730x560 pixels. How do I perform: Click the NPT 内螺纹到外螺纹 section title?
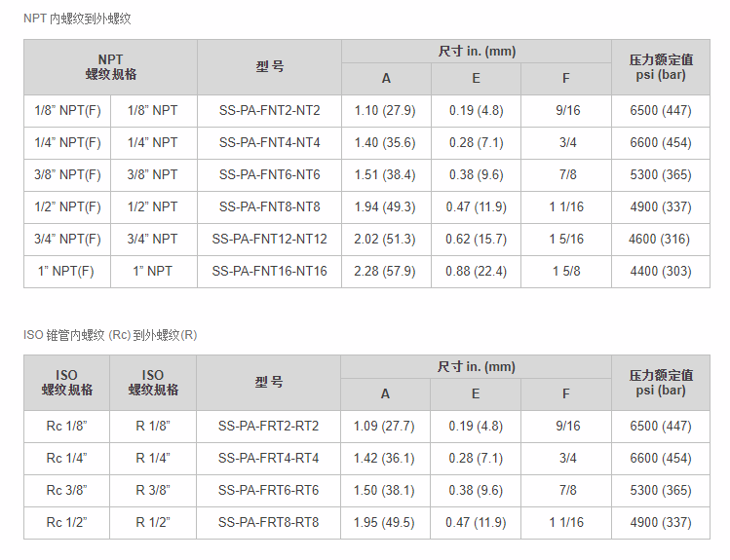(77, 19)
